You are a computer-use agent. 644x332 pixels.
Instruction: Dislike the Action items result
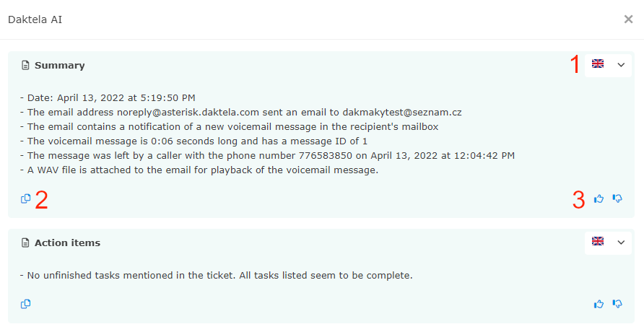(617, 304)
